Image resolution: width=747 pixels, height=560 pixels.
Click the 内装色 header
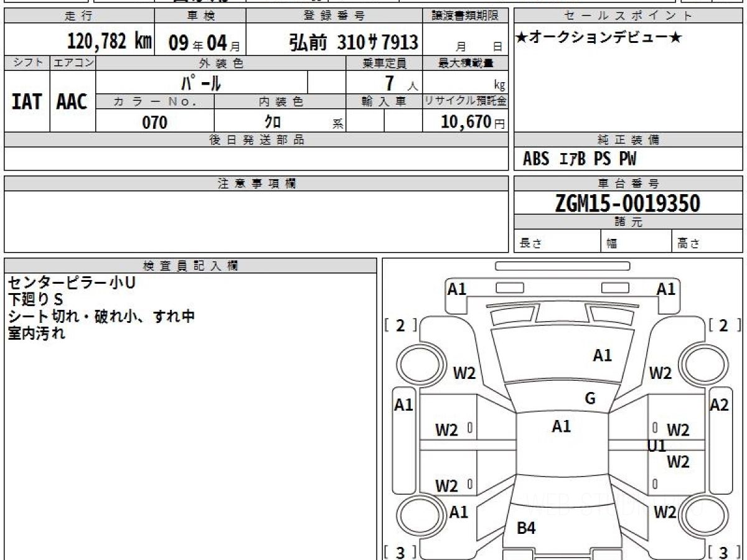click(x=280, y=102)
